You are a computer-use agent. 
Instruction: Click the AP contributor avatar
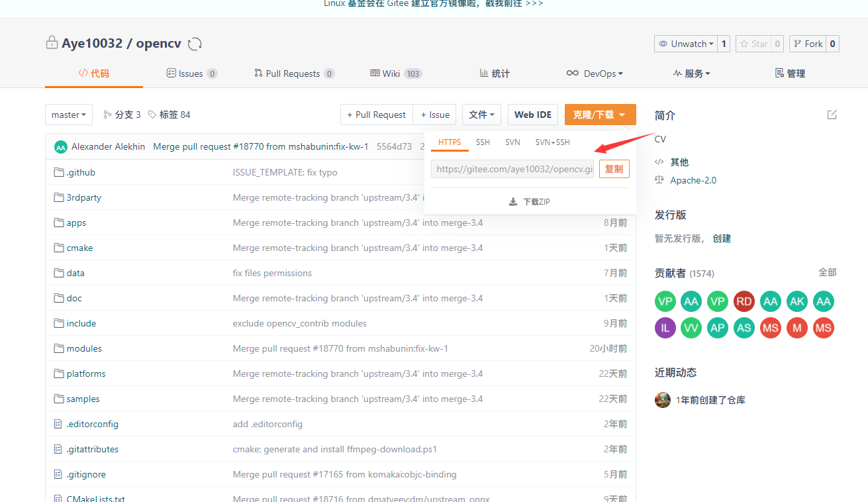pyautogui.click(x=718, y=328)
